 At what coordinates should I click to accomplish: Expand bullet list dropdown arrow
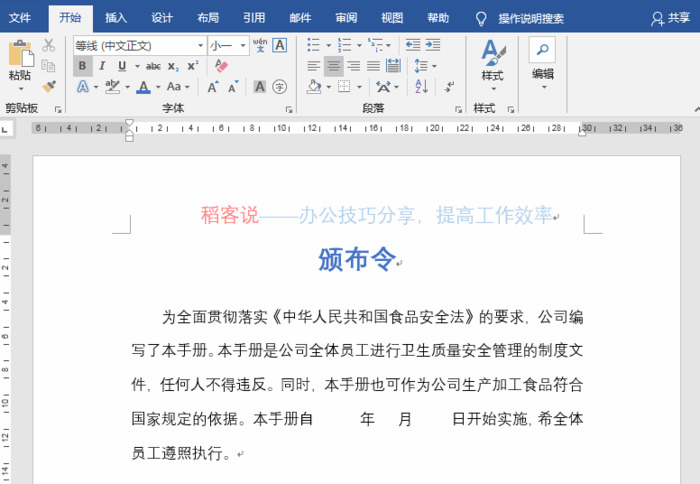[x=329, y=46]
